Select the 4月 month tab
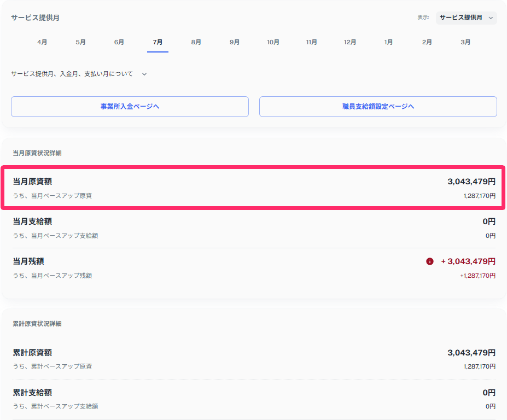Image resolution: width=507 pixels, height=420 pixels. 42,42
